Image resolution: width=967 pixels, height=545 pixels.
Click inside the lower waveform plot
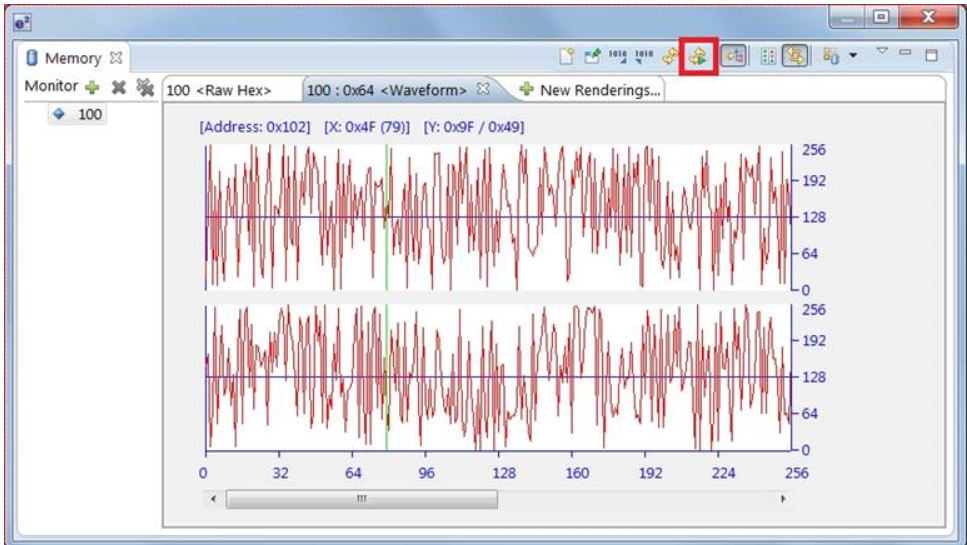(x=498, y=377)
